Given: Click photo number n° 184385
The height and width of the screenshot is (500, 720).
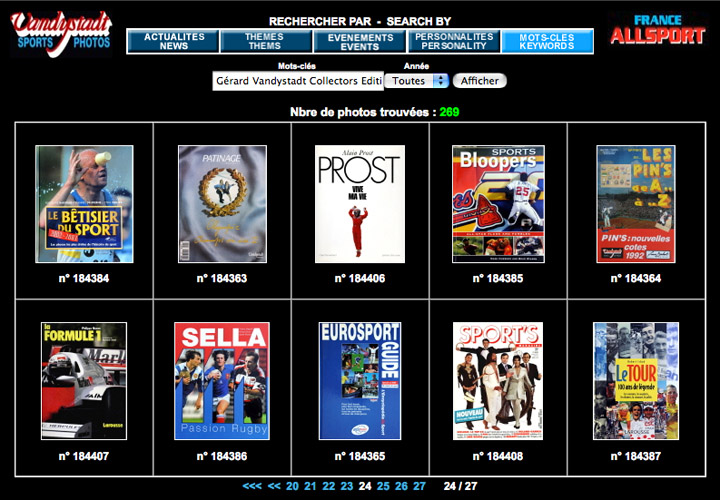Looking at the screenshot, I should (x=498, y=278).
